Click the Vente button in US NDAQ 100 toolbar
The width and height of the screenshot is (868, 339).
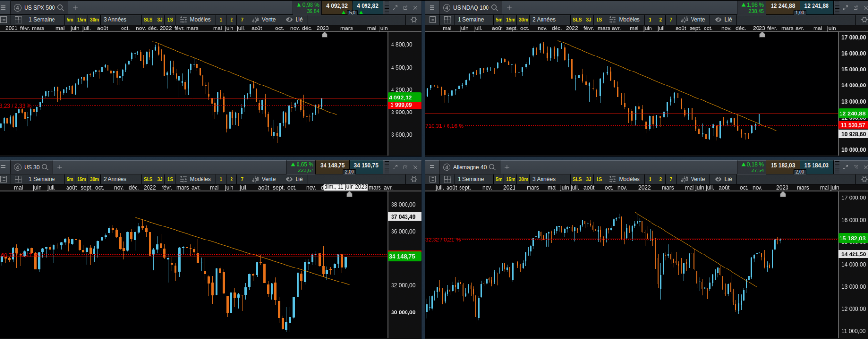pyautogui.click(x=693, y=20)
